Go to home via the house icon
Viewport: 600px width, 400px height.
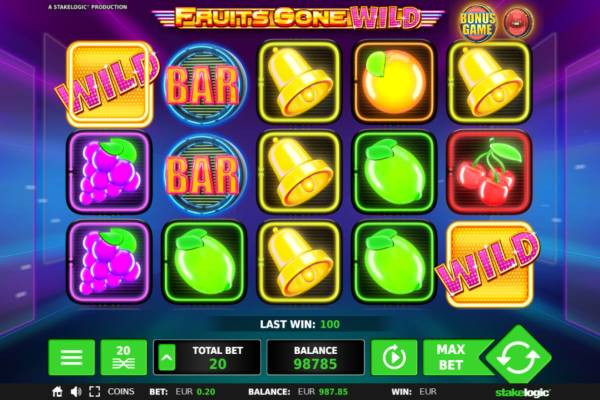57,392
